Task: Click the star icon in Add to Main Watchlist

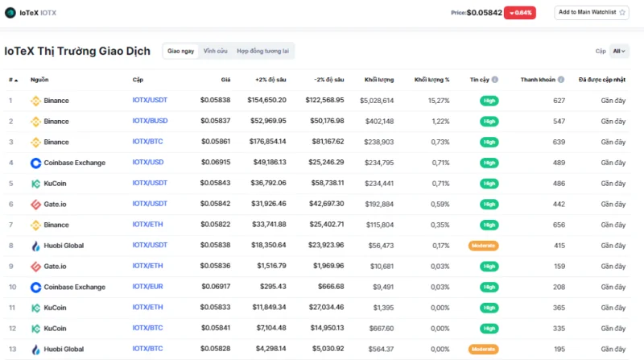Action: pyautogui.click(x=622, y=12)
